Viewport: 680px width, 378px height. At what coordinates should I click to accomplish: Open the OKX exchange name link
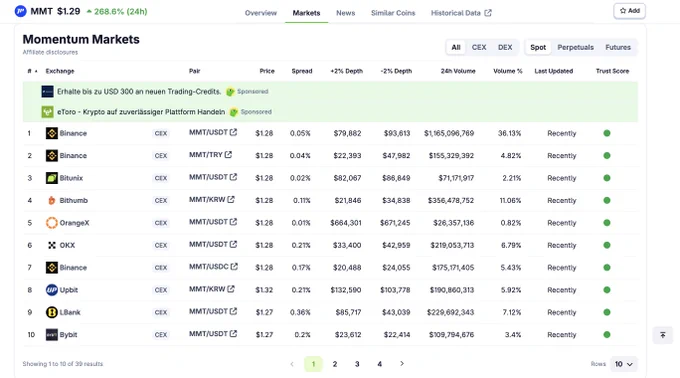[67, 245]
